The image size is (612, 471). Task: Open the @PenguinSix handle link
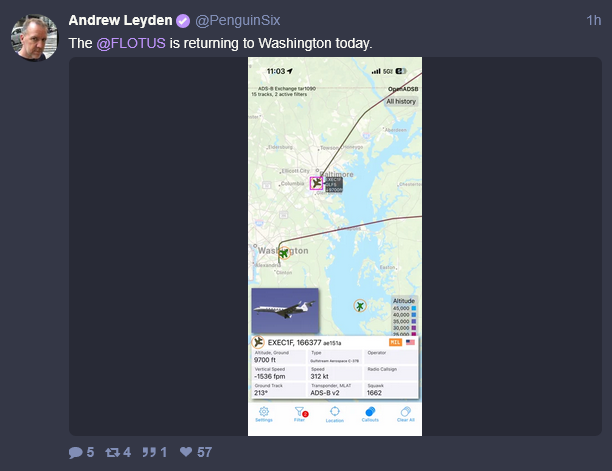pyautogui.click(x=237, y=20)
